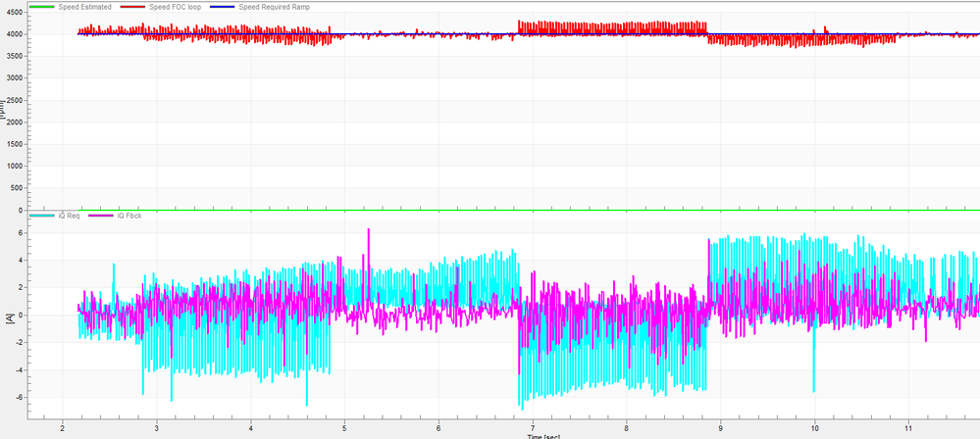Click the 1000 tick on the rpm axis
The image size is (980, 439).
[x=17, y=167]
